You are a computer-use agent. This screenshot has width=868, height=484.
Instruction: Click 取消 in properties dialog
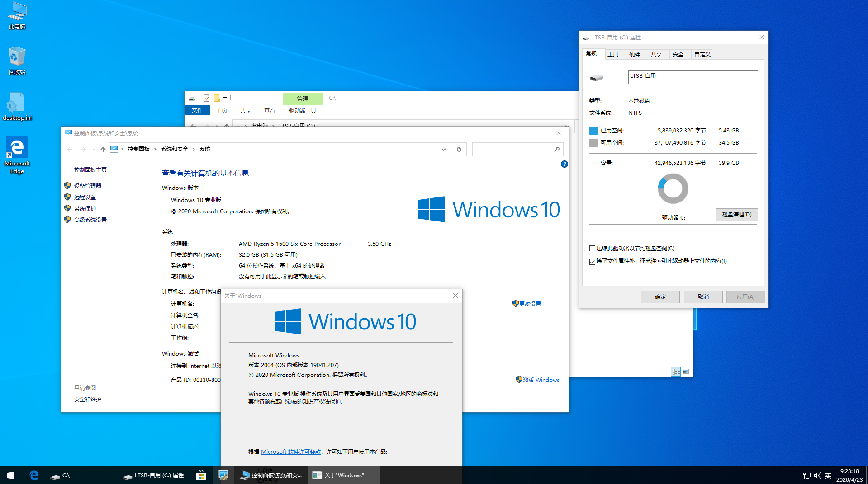coord(703,297)
